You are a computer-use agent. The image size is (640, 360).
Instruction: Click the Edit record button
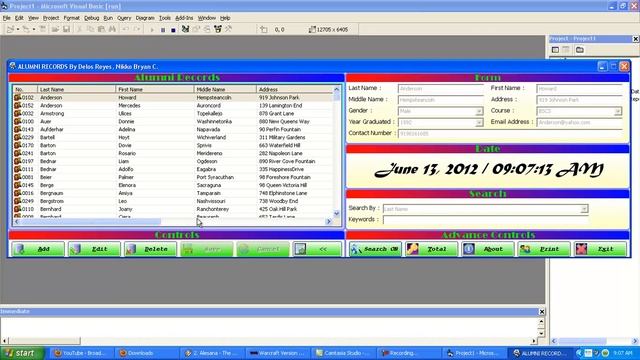tap(94, 249)
